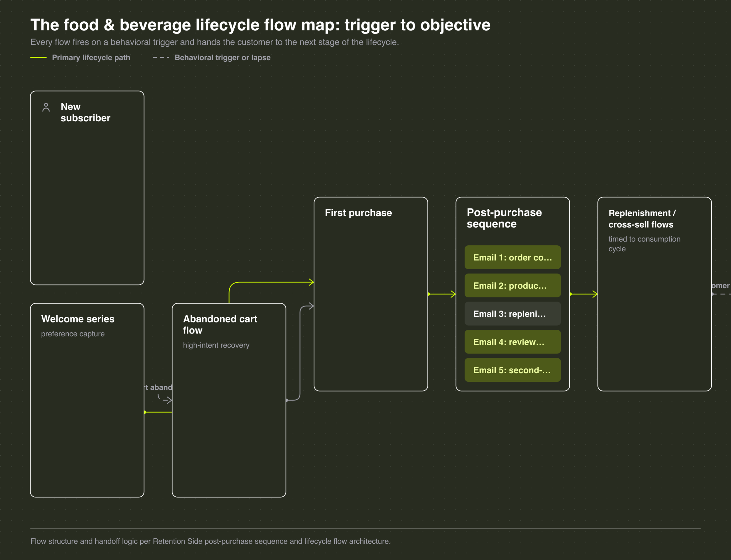Image resolution: width=731 pixels, height=560 pixels.
Task: Open the Email 1: order co… chip
Action: click(x=513, y=257)
